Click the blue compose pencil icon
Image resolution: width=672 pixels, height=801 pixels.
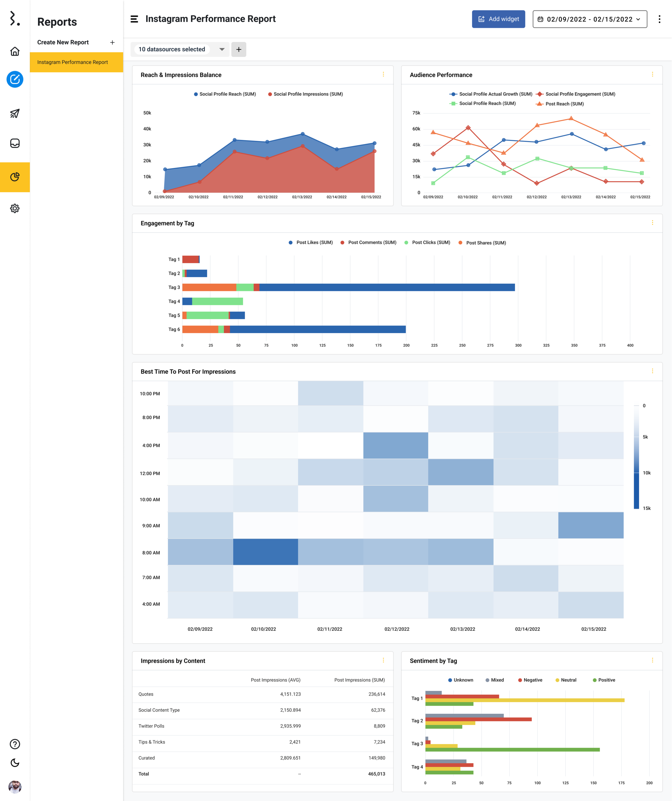(15, 79)
